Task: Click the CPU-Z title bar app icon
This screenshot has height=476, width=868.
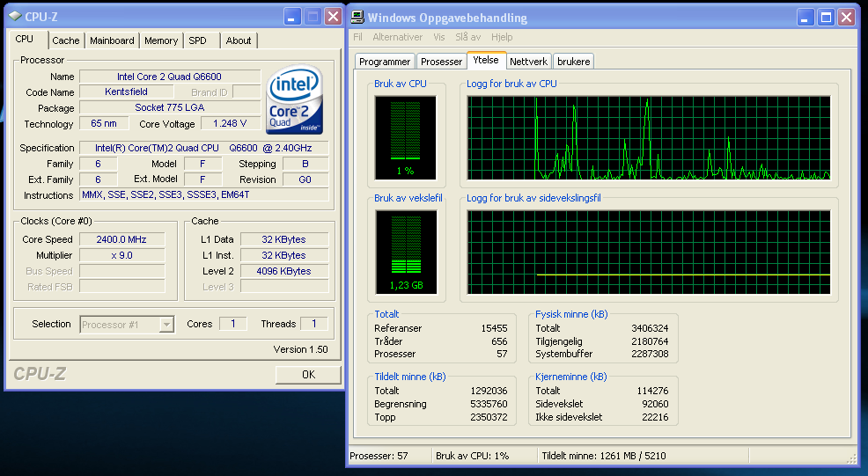Action: (x=16, y=17)
